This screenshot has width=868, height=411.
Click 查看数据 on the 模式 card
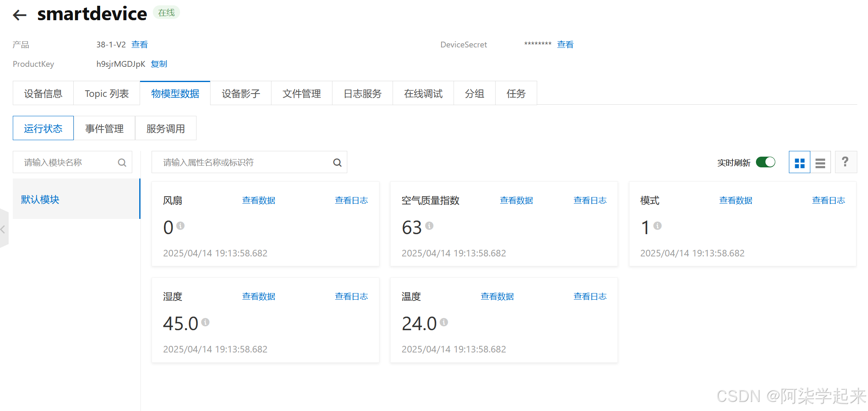[736, 200]
